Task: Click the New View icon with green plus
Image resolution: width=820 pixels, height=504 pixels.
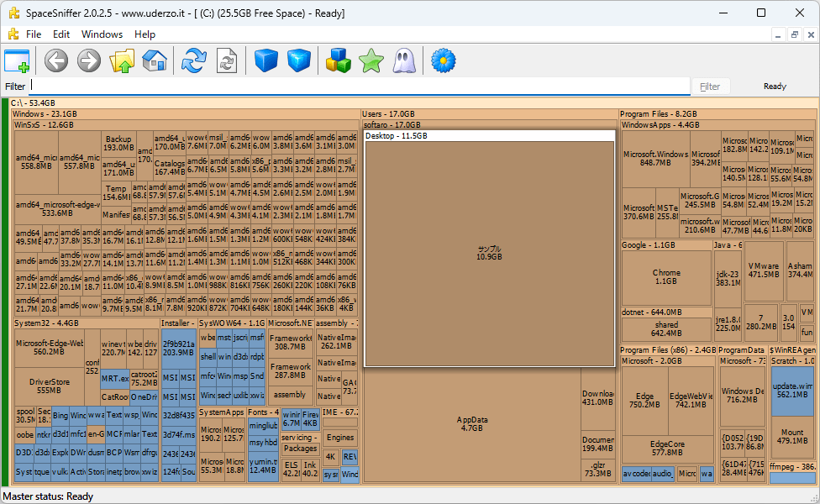Action: pos(17,60)
